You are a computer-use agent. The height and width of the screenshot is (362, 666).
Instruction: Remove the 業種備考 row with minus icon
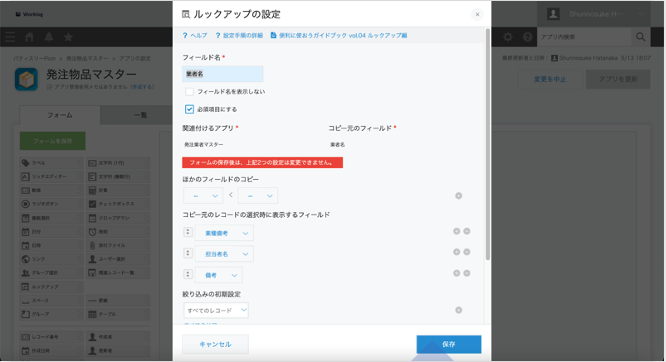tap(467, 231)
